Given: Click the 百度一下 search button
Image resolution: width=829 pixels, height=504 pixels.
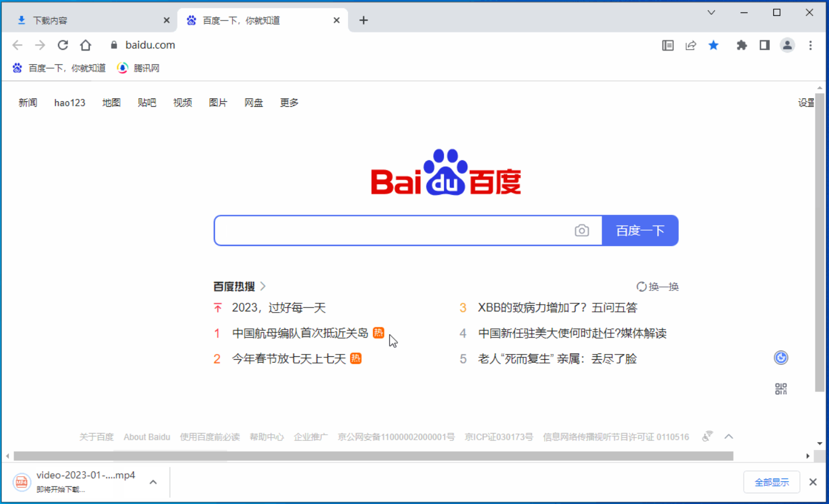Looking at the screenshot, I should [640, 231].
